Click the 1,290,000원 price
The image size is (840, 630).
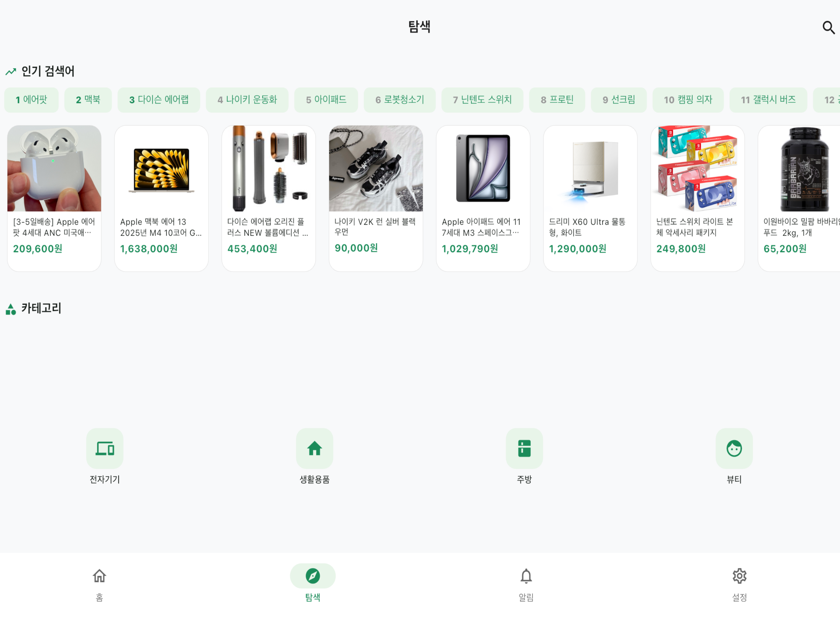point(577,249)
